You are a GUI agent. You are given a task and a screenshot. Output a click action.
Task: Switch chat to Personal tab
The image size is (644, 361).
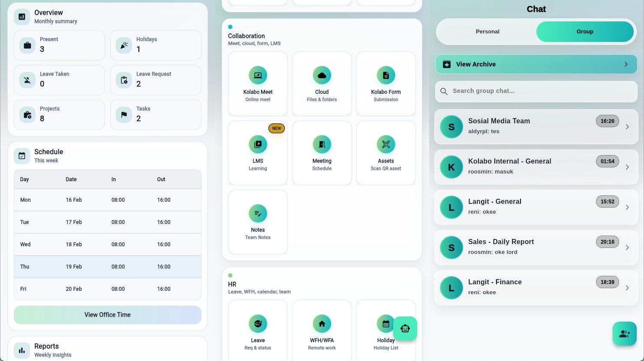(487, 32)
